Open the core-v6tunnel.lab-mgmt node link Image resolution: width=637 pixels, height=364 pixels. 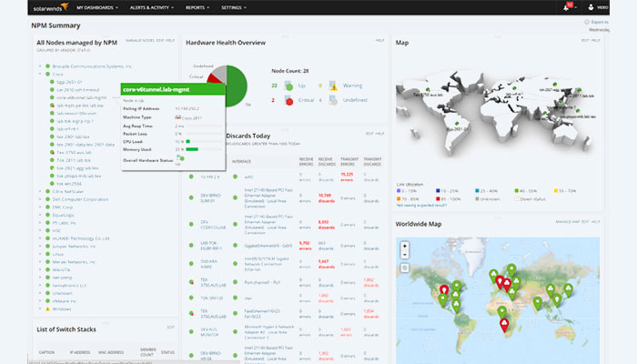coord(82,97)
